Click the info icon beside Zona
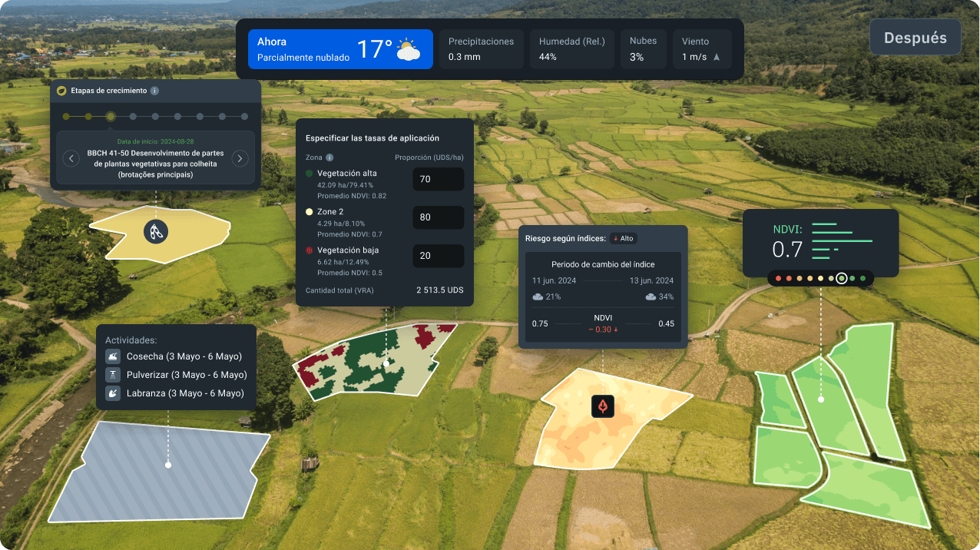The height and width of the screenshot is (550, 980). [x=329, y=157]
